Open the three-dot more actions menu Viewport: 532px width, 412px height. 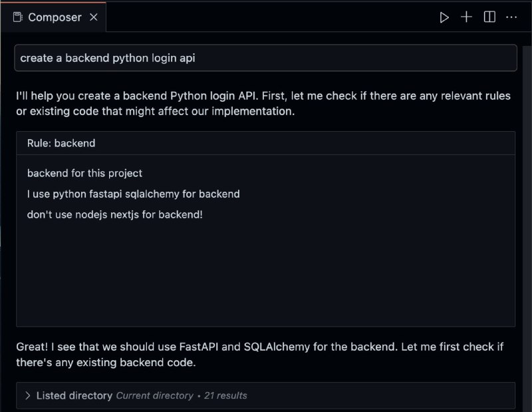point(511,17)
